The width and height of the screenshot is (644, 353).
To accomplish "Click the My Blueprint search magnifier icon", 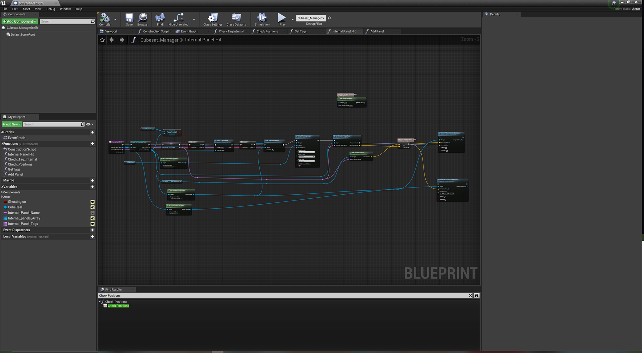I will tap(83, 124).
